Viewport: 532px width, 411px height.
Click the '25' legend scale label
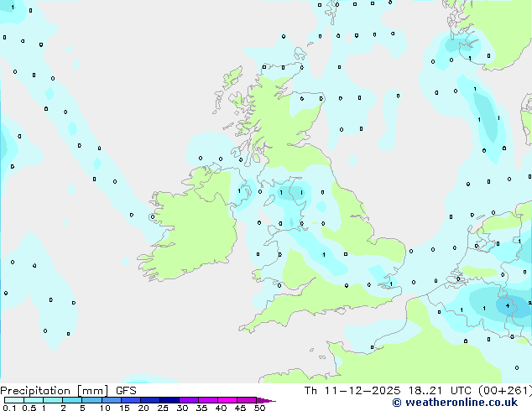(163, 408)
